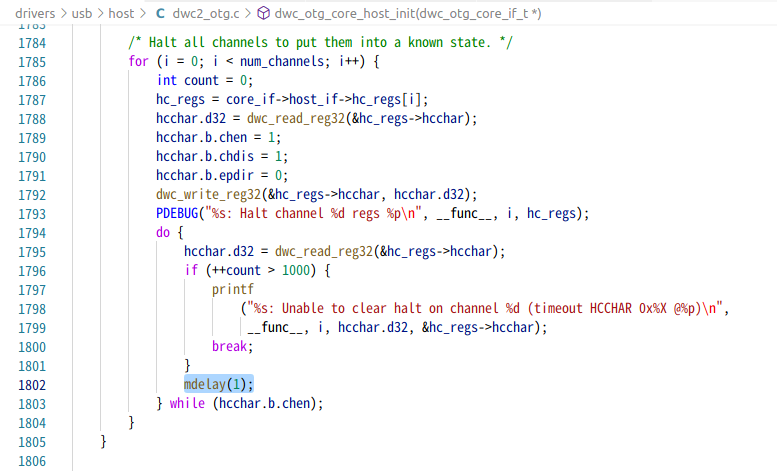Click dwc_write_reg32 function call

[317, 194]
